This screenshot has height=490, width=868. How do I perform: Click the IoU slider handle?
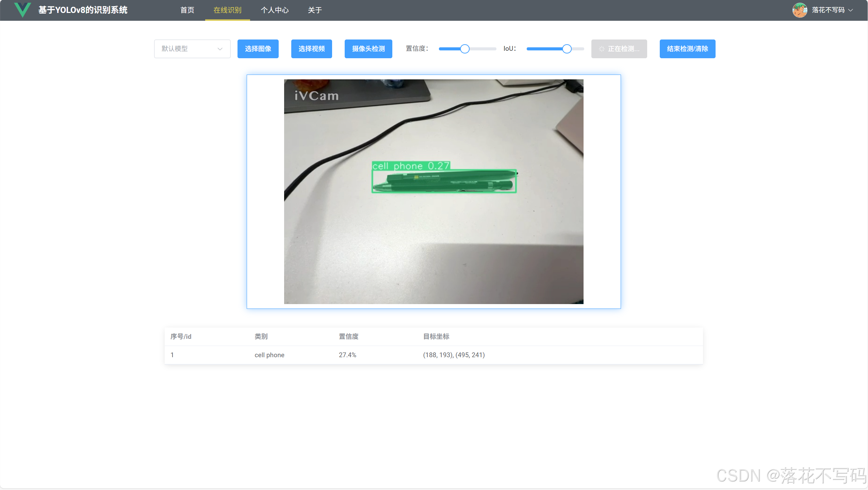[x=567, y=49]
